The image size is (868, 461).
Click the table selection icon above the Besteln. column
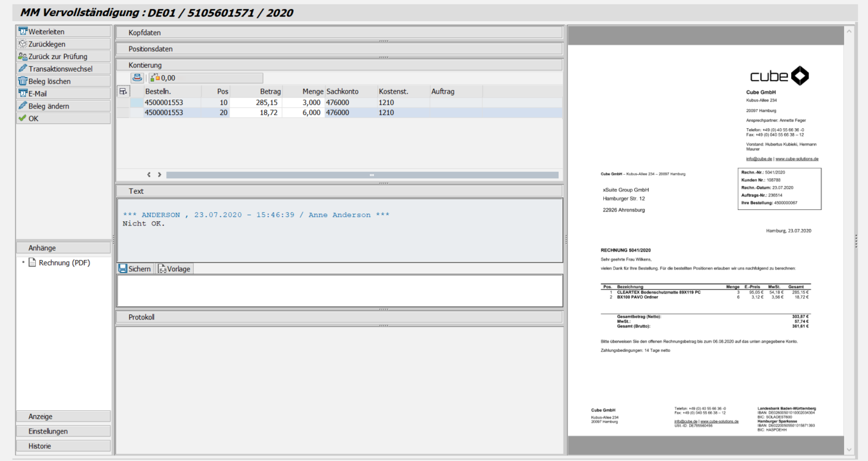123,91
